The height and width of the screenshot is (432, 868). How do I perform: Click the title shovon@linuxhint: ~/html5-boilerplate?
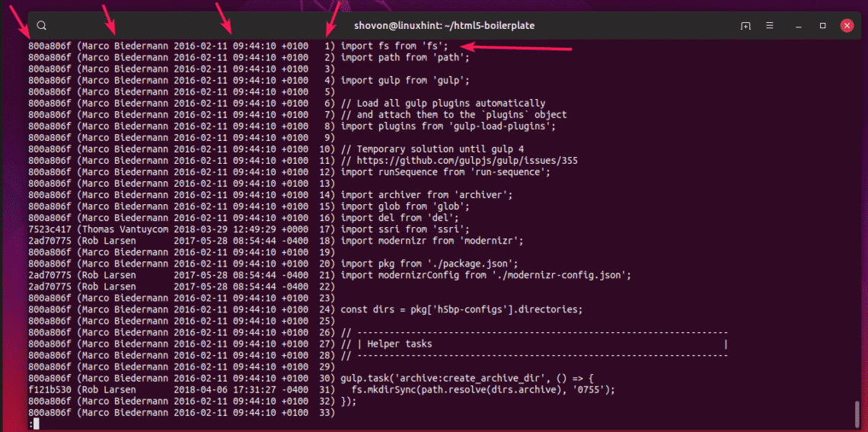click(445, 25)
